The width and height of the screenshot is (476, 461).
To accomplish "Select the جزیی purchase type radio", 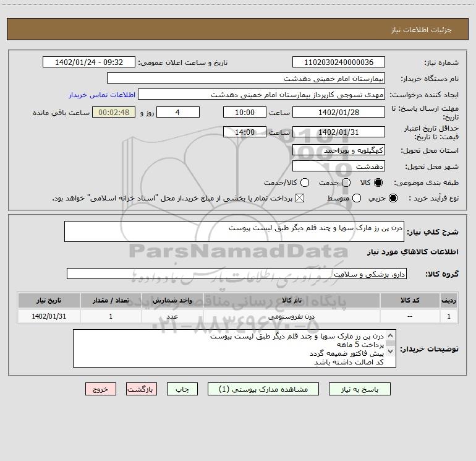I will 393,199.
